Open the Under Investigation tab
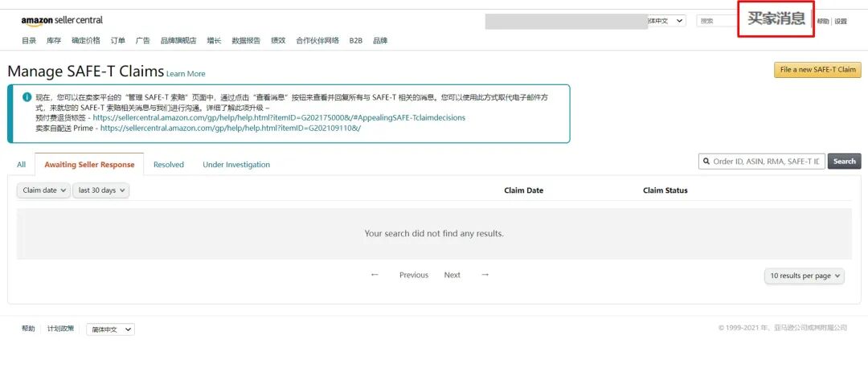Screen dimensions: 868x368 pyautogui.click(x=236, y=165)
